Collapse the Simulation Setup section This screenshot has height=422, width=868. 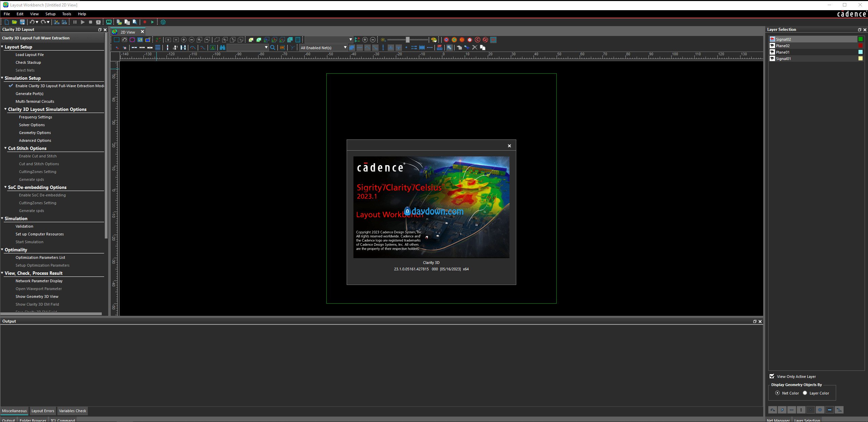pos(2,78)
